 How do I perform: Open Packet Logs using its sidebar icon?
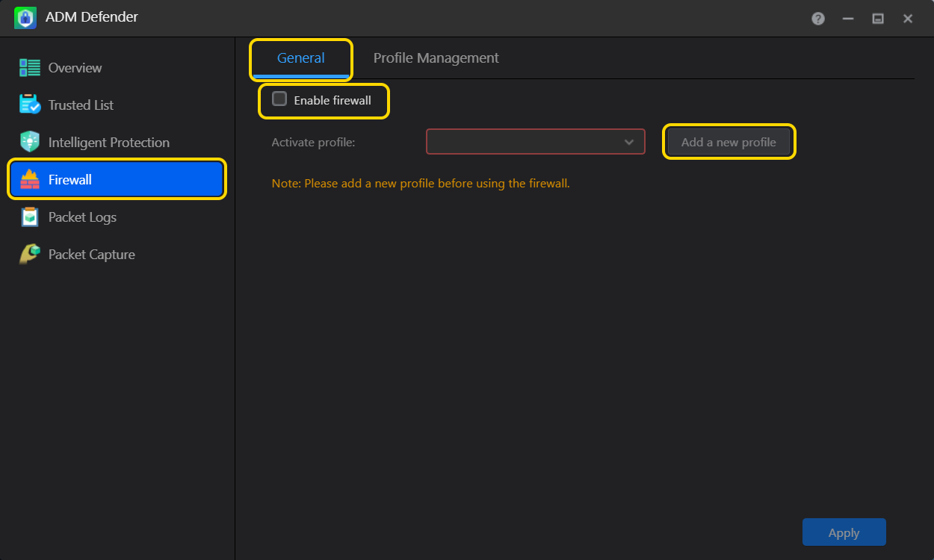[x=30, y=217]
